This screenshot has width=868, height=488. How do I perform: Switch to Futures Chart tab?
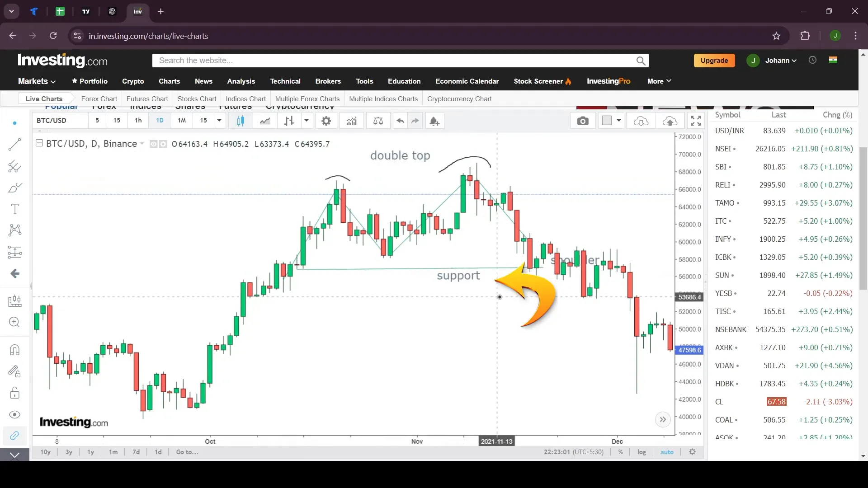(x=147, y=99)
